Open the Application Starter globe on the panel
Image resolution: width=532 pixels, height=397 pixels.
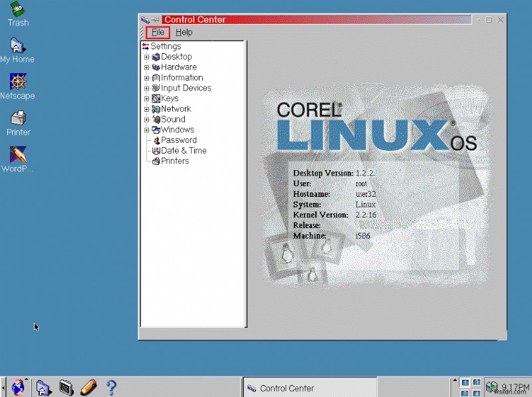(19, 388)
